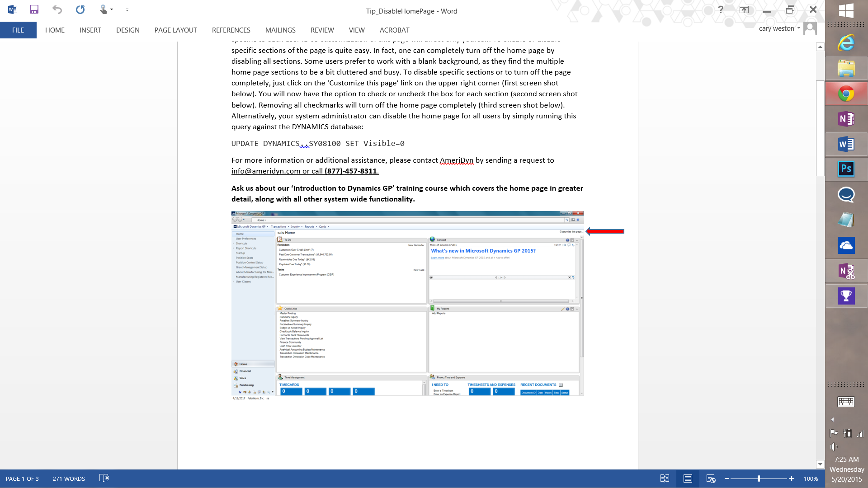This screenshot has width=868, height=488.
Task: Undo the last action in Word
Action: pos(57,9)
